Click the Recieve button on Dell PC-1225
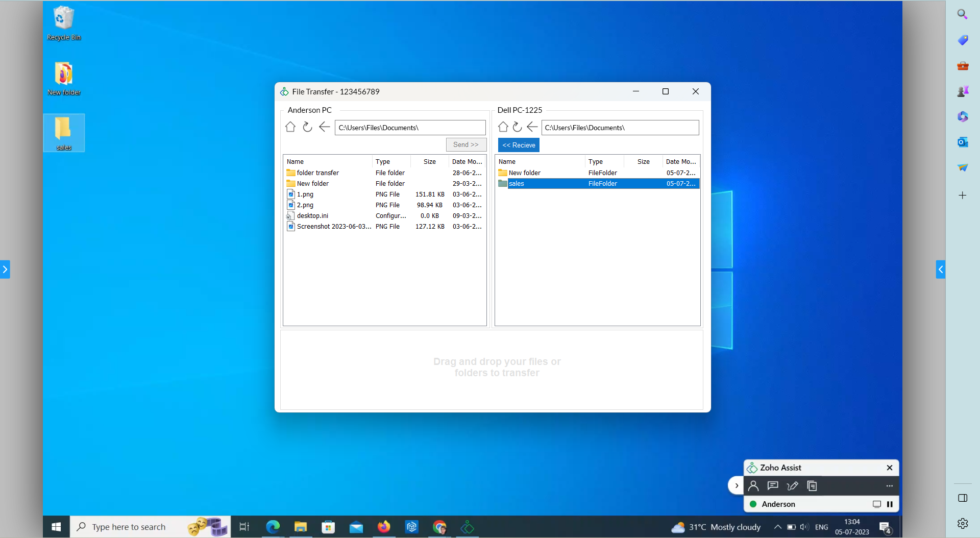980x538 pixels. (x=518, y=145)
